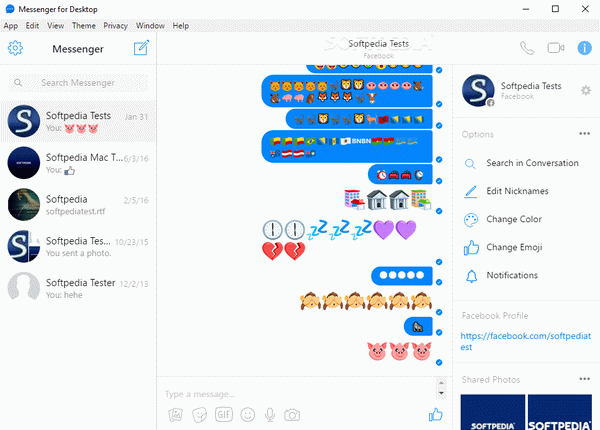This screenshot has height=430, width=600.
Task: Click Edit Nicknames pencil icon
Action: tap(471, 191)
